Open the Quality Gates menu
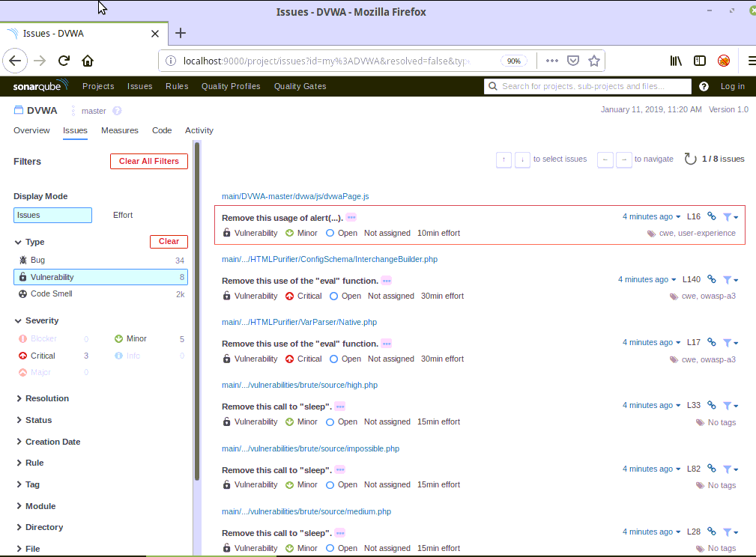 [300, 86]
